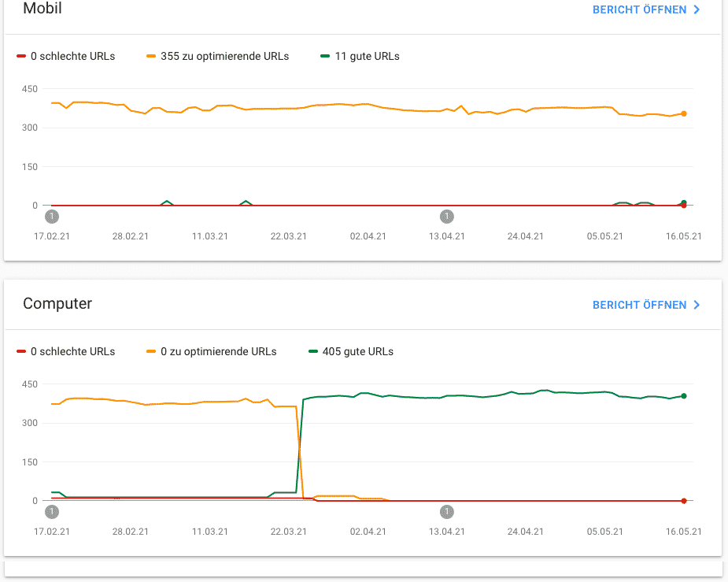Toggle the '0 zu optimierende URLs' legend entry
728x582 pixels.
pyautogui.click(x=212, y=351)
